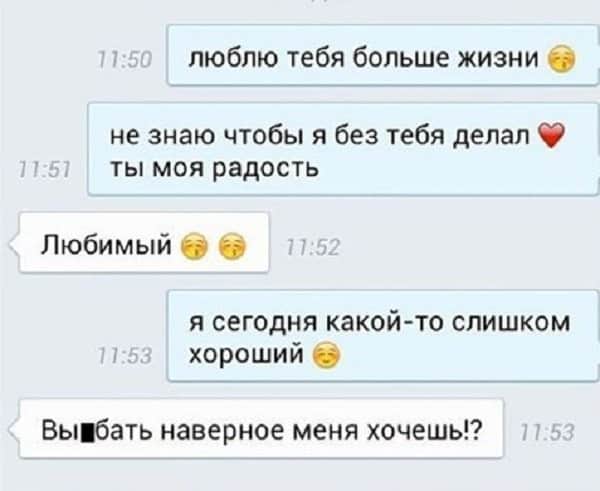Select message 'я сегодня какой-то слишком хороший'
Screen dimensions: 600x491
[383, 336]
